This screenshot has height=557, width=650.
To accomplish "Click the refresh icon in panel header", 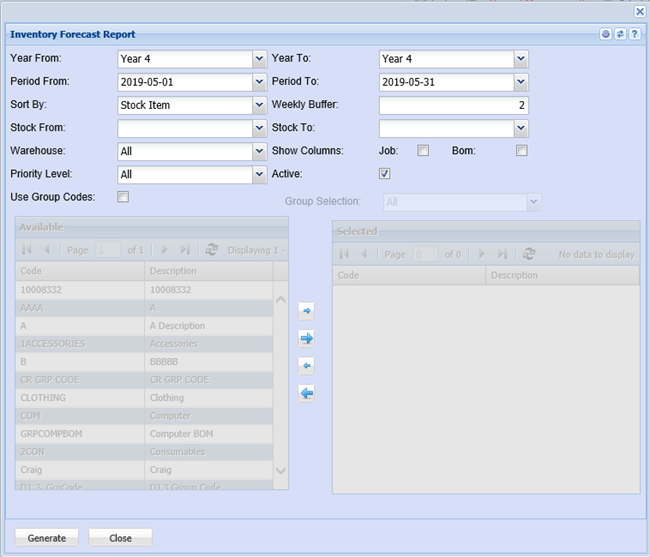I will click(x=620, y=34).
